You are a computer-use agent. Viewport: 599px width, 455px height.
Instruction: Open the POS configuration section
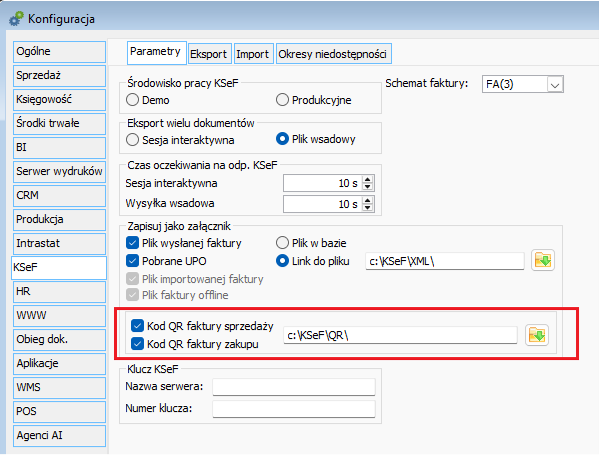[59, 411]
